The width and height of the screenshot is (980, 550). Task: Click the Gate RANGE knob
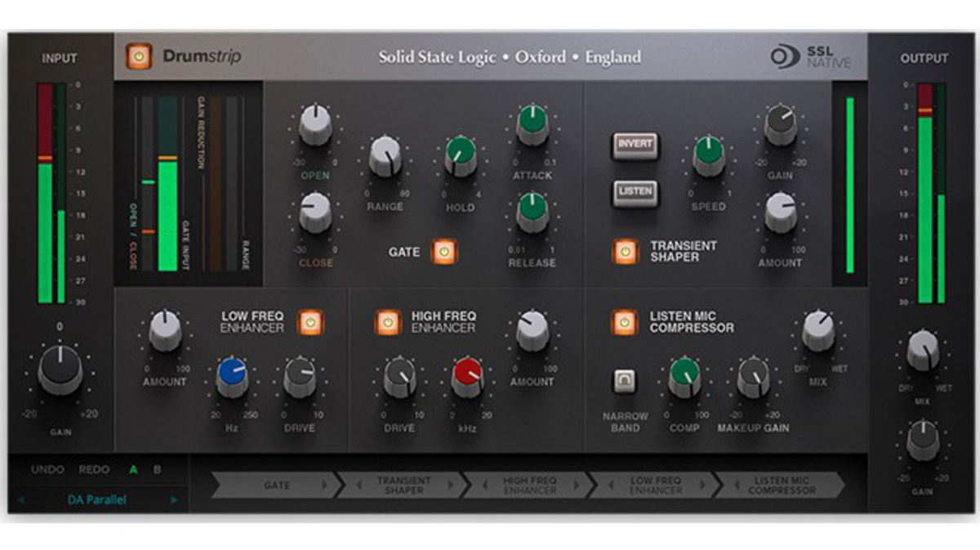pos(385,156)
